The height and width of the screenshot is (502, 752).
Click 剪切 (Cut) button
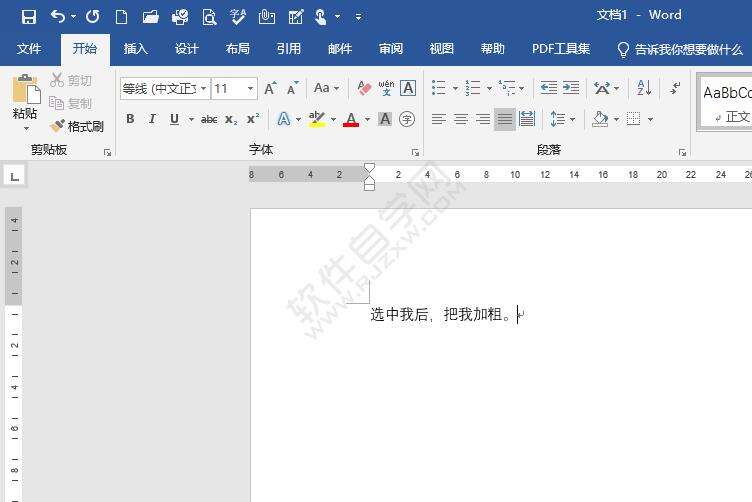71,80
